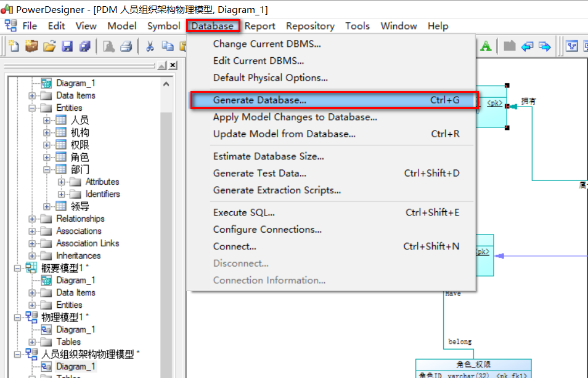This screenshot has width=588, height=378.
Task: Open the Tools menu
Action: click(x=357, y=26)
